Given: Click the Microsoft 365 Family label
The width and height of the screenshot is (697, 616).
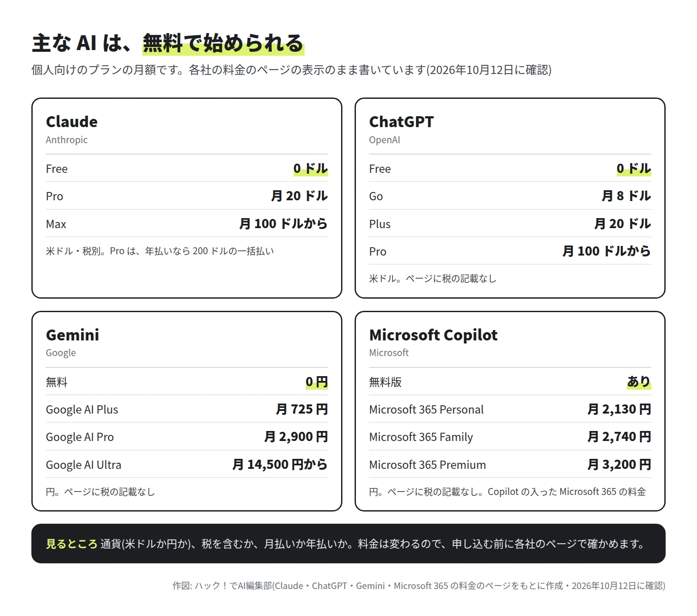Looking at the screenshot, I should point(421,437).
